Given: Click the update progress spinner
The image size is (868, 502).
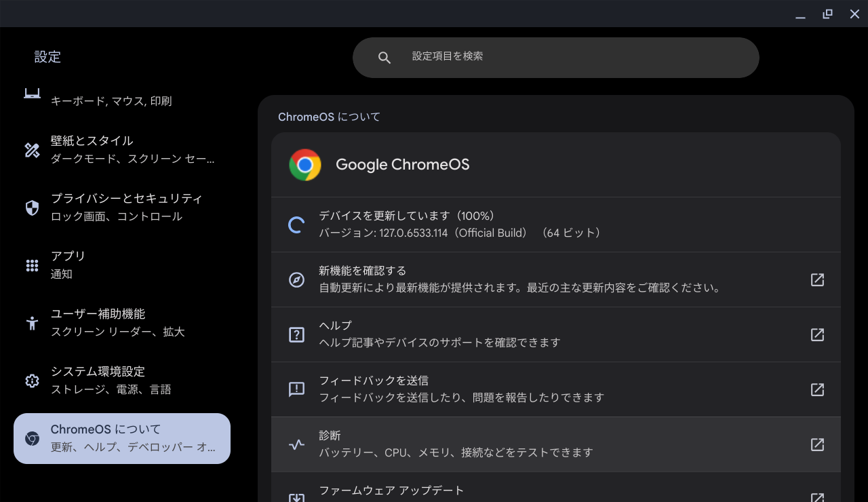Looking at the screenshot, I should (x=296, y=224).
